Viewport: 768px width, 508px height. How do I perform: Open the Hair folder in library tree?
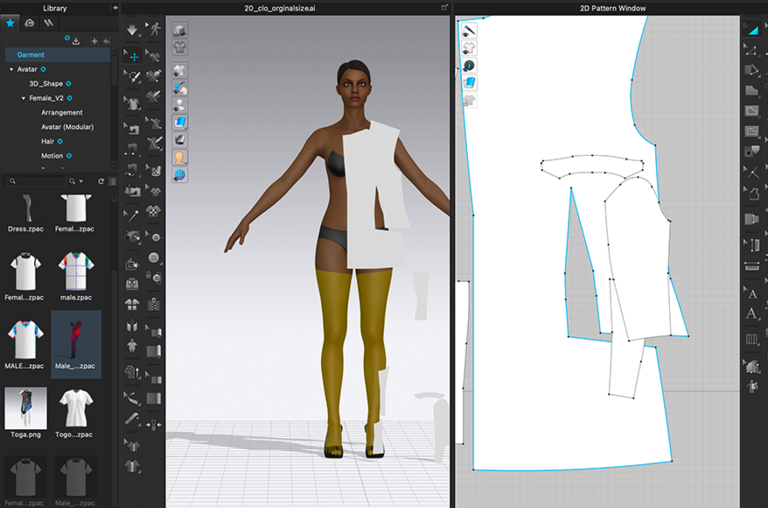tap(47, 142)
